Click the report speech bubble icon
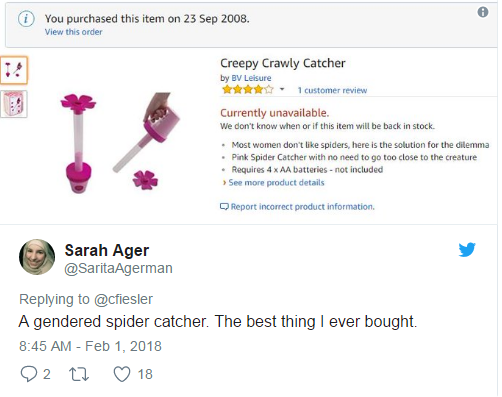Viewport: 502px width, 397px height. [x=224, y=207]
